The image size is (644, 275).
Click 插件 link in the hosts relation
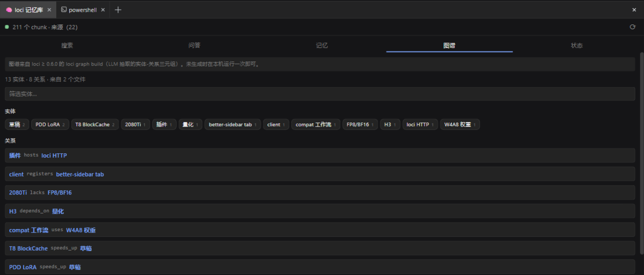pyautogui.click(x=15, y=155)
